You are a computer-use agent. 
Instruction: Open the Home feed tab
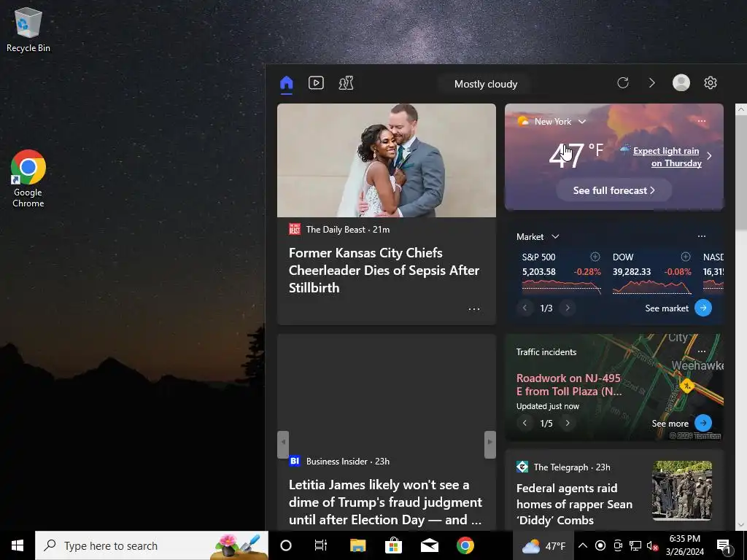coord(286,83)
